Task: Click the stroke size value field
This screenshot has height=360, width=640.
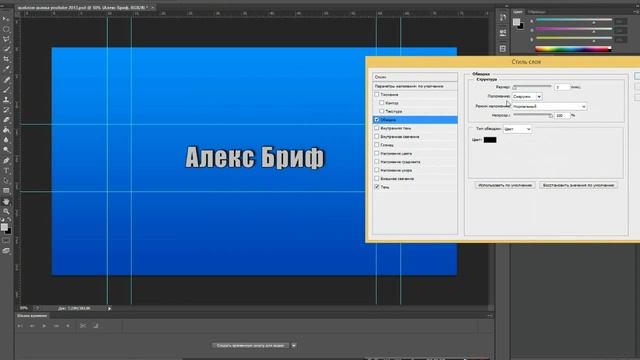Action: tap(562, 87)
